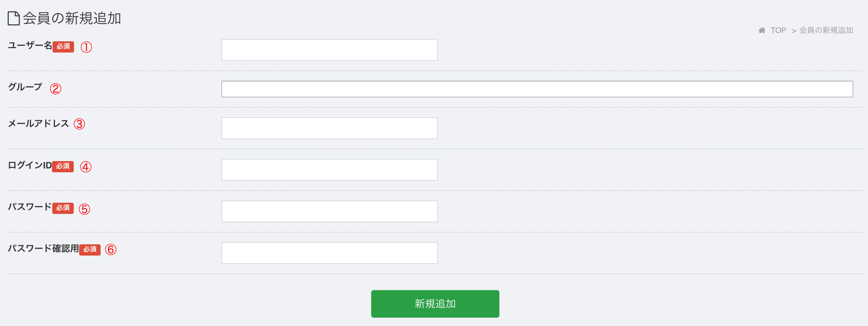Click the circled number 3 marker

(x=79, y=124)
